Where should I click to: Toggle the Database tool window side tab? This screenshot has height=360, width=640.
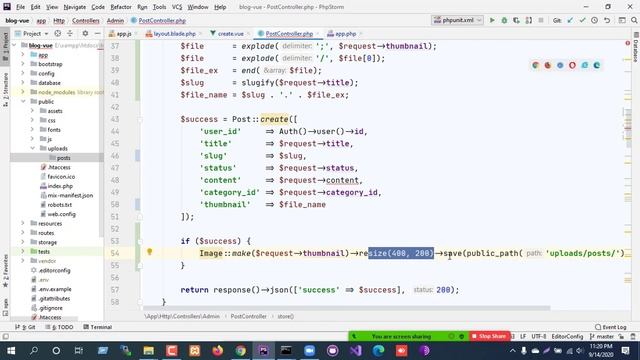(636, 47)
